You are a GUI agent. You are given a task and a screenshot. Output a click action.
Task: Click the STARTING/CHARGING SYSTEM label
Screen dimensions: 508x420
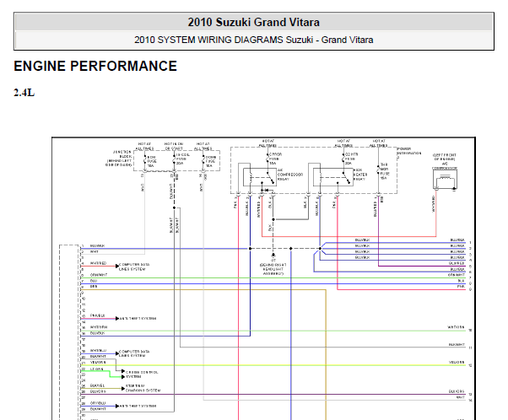pyautogui.click(x=143, y=388)
